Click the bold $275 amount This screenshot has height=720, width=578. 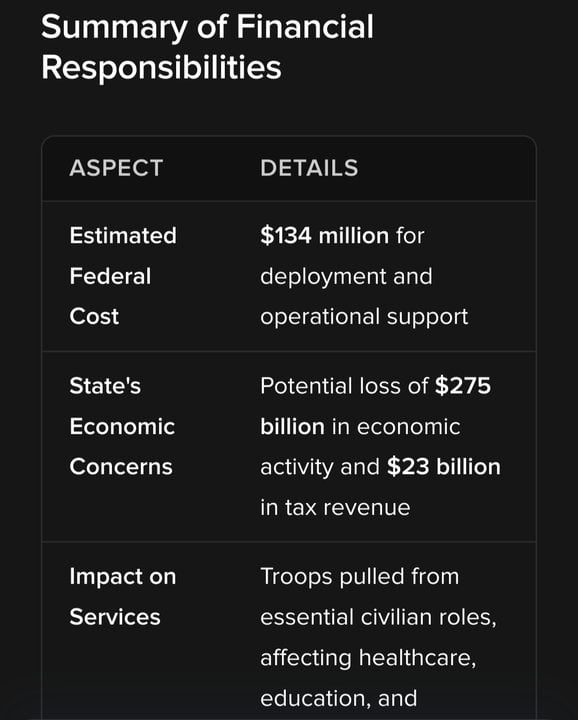pyautogui.click(x=463, y=386)
